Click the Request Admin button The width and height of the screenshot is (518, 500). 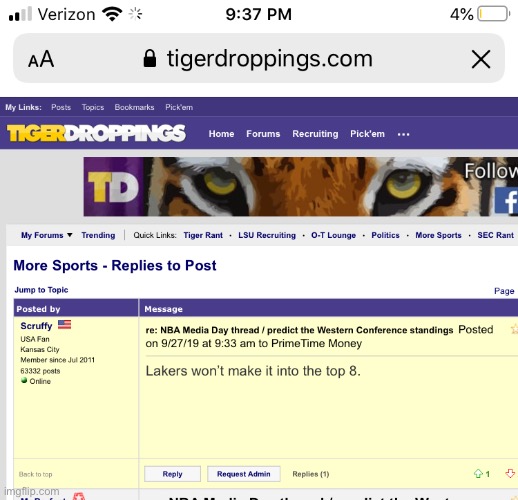click(244, 474)
